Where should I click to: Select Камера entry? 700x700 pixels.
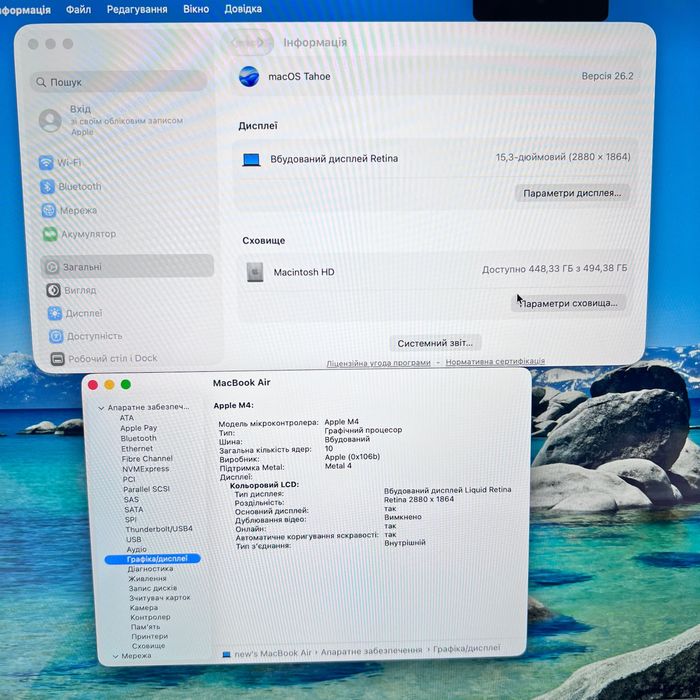pyautogui.click(x=144, y=608)
